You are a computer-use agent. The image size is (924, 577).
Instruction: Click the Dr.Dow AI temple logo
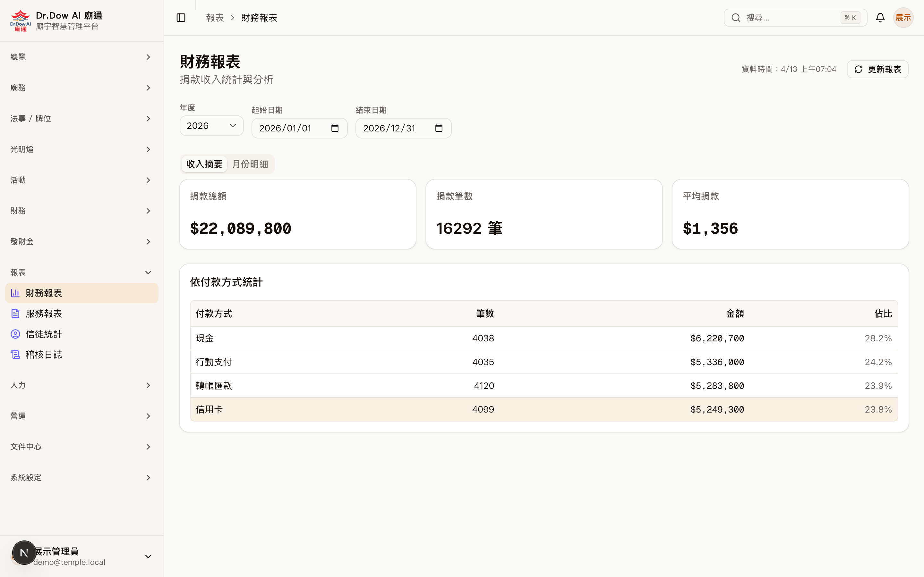point(20,20)
